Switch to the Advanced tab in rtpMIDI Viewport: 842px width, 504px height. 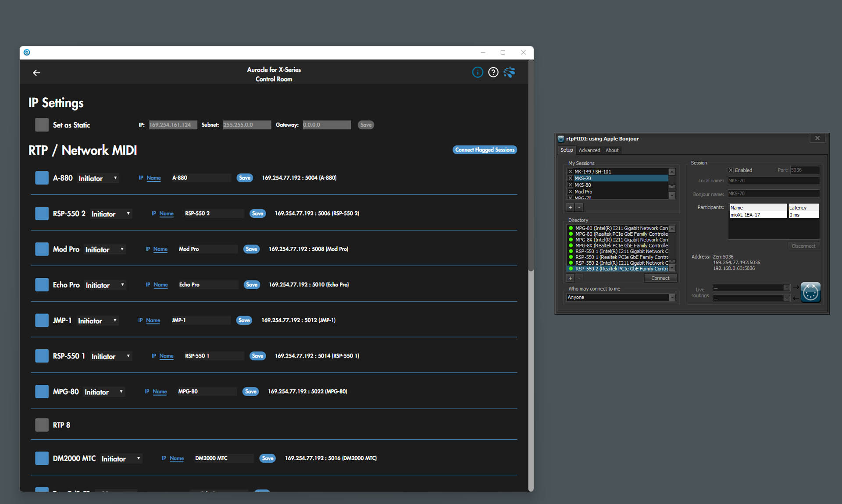(x=589, y=150)
